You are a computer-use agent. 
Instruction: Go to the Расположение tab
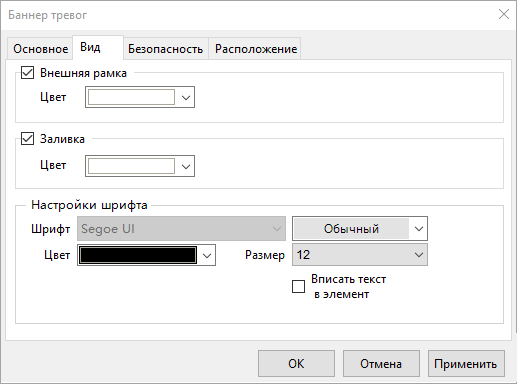255,49
